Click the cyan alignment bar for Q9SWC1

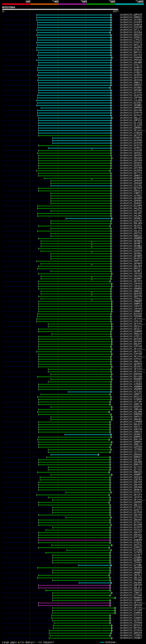[89, 218]
